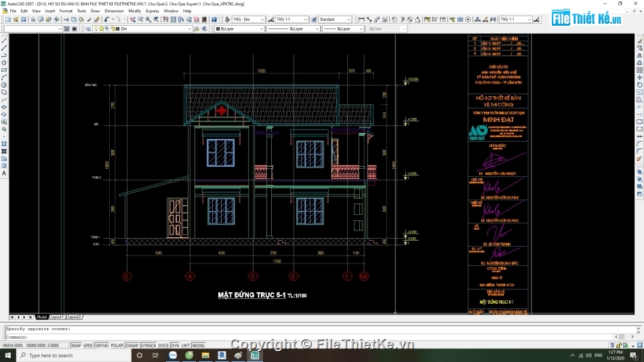Screen dimensions: 644x362
Task: Click the Help question mark icon
Action: point(214,19)
